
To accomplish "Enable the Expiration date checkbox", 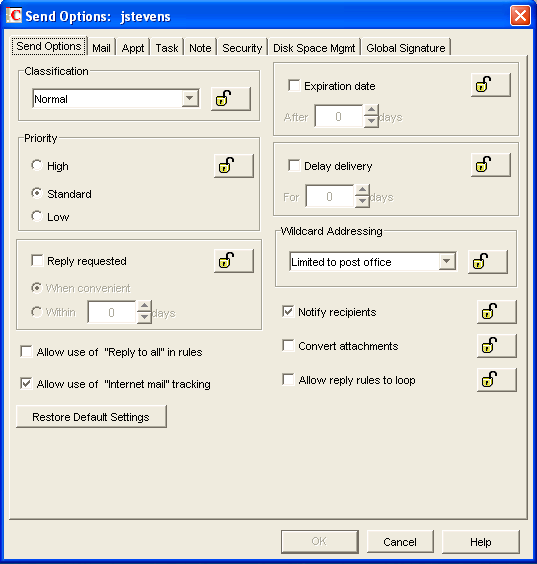I will click(x=294, y=86).
